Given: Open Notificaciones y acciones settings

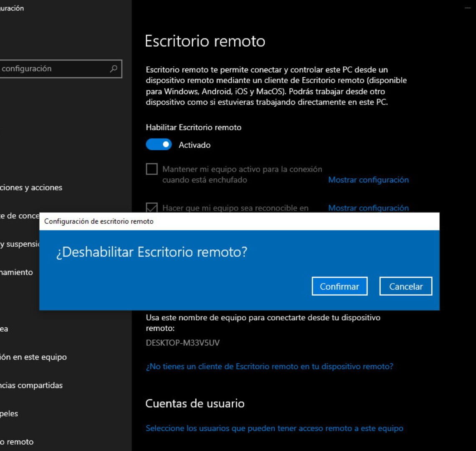Looking at the screenshot, I should click(x=31, y=187).
